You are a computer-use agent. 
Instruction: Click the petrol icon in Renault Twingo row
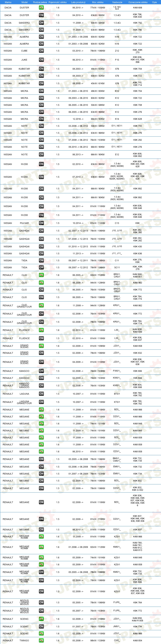pyautogui.click(x=41, y=641)
